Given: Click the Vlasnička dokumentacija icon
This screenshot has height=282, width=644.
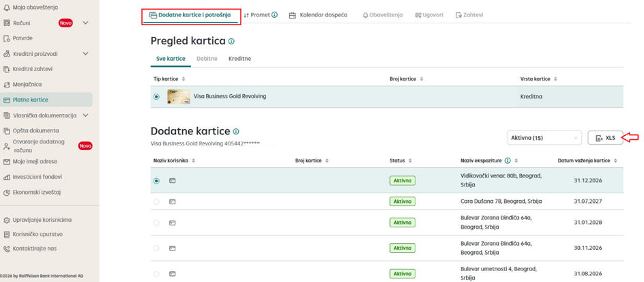Looking at the screenshot, I should (6, 115).
